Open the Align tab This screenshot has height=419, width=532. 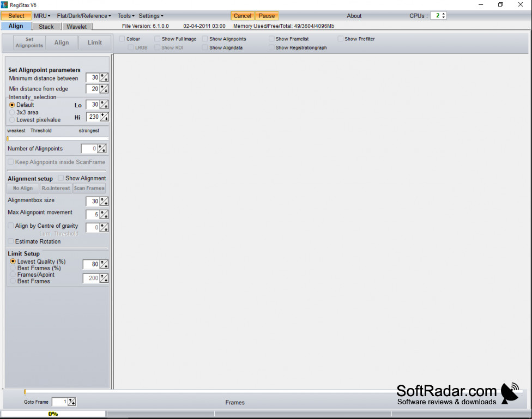tap(16, 26)
